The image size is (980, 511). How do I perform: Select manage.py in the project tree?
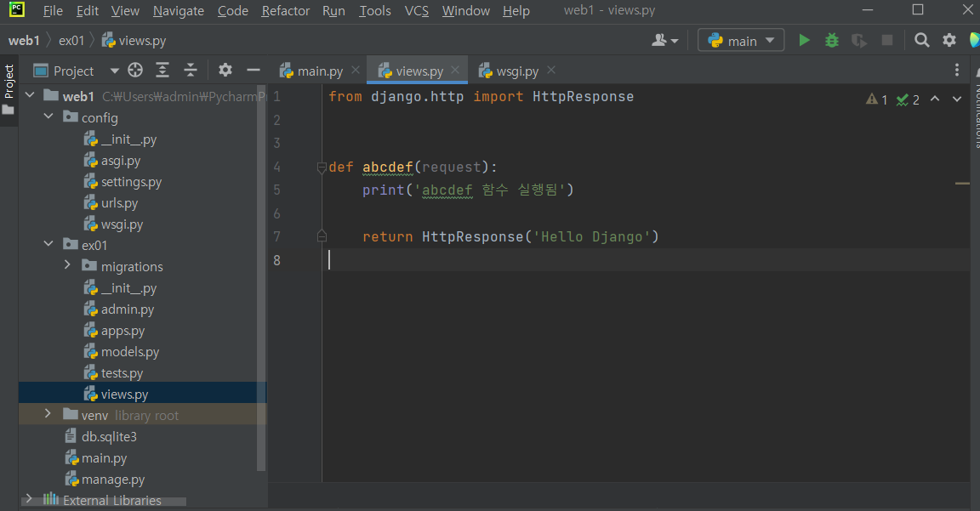click(105, 480)
